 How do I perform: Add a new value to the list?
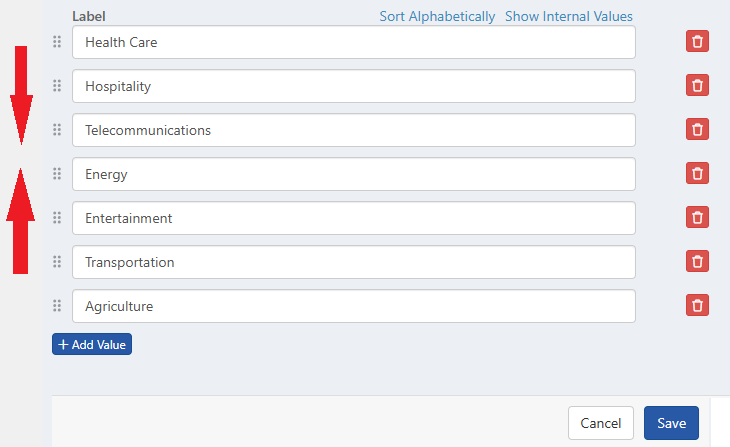click(92, 344)
